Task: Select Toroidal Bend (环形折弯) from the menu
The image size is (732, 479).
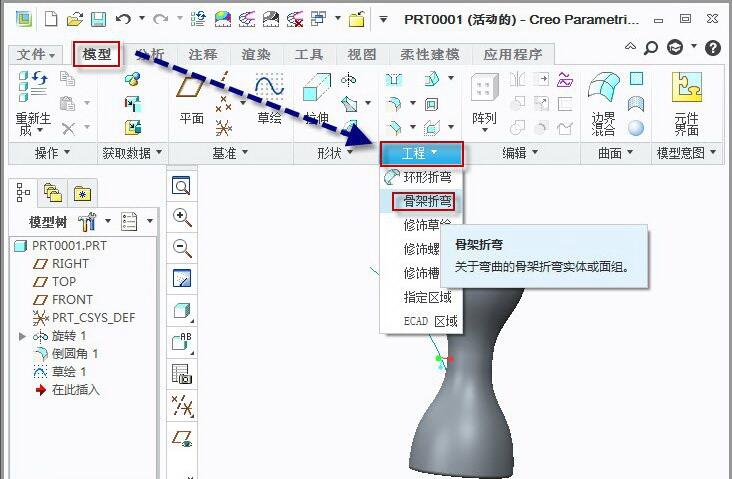Action: pos(421,177)
